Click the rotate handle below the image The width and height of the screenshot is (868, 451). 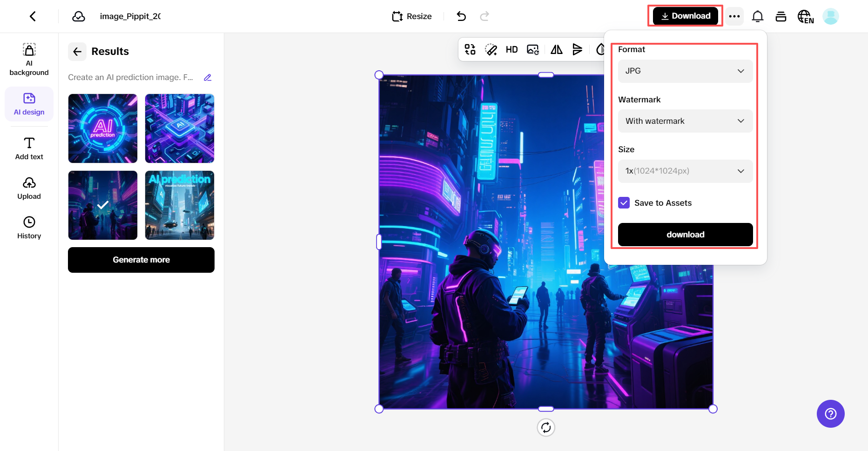coord(545,427)
